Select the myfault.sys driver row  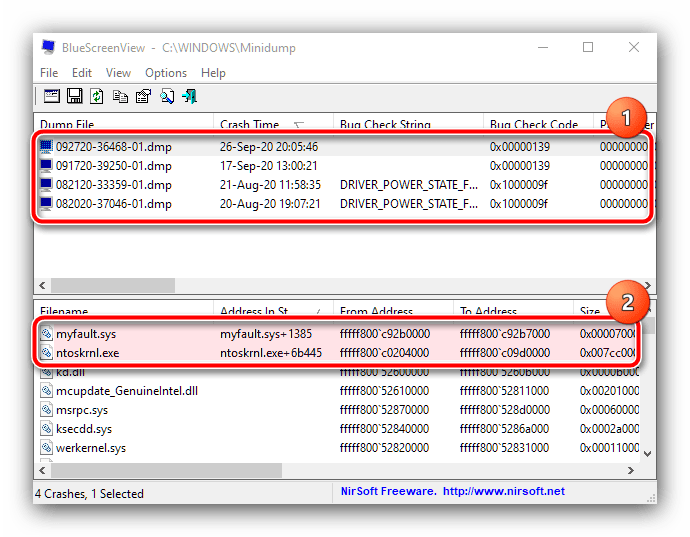(x=339, y=334)
